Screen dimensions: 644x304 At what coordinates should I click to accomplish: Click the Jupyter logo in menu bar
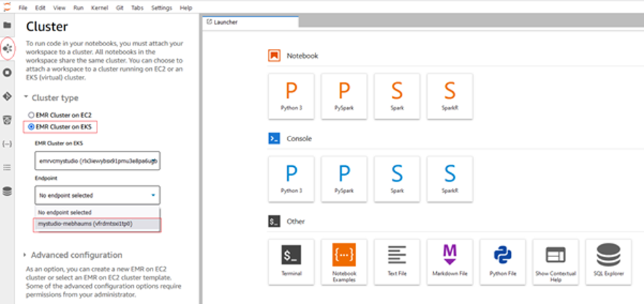[x=7, y=7]
